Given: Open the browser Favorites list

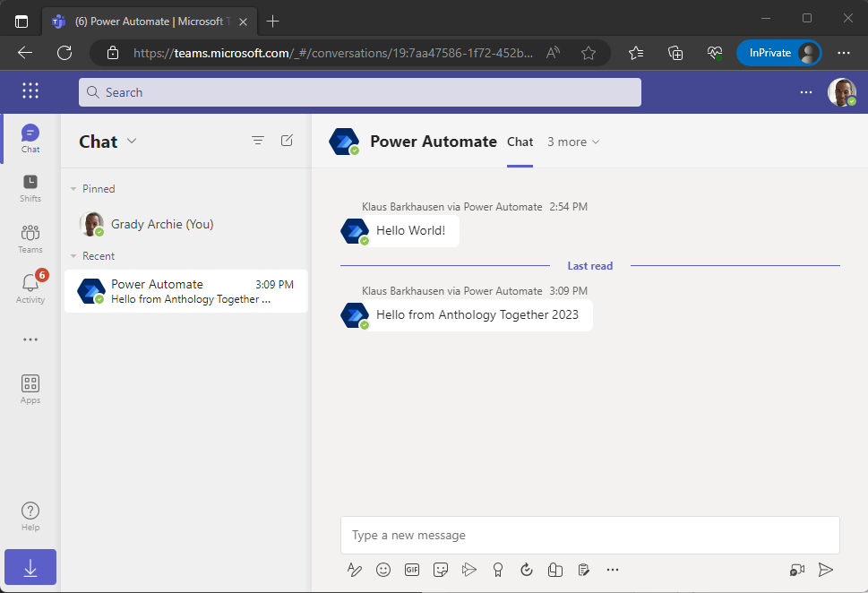Looking at the screenshot, I should point(636,53).
